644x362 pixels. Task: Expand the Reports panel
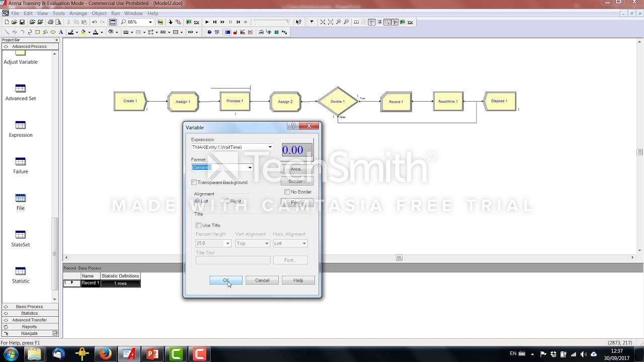tap(29, 327)
